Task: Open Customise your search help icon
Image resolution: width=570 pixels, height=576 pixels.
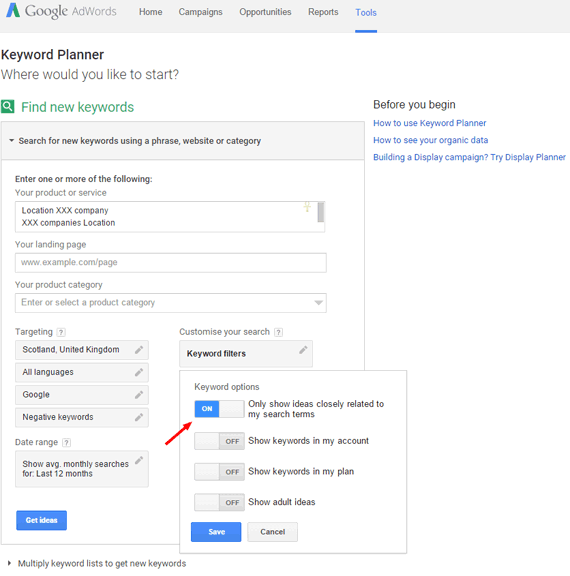Action: pos(278,332)
